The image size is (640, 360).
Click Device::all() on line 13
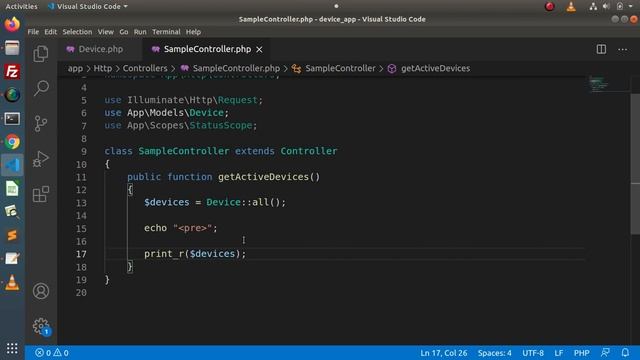tap(246, 202)
